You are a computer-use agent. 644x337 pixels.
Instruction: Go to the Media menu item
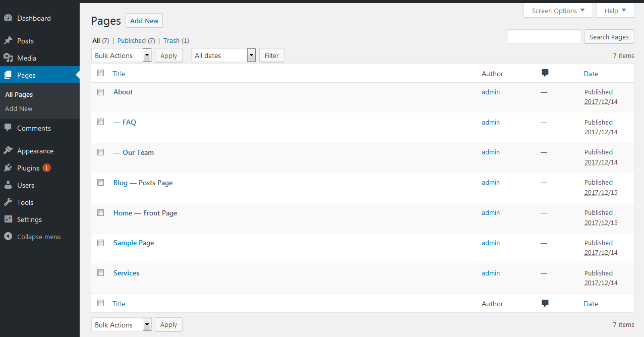tap(27, 58)
